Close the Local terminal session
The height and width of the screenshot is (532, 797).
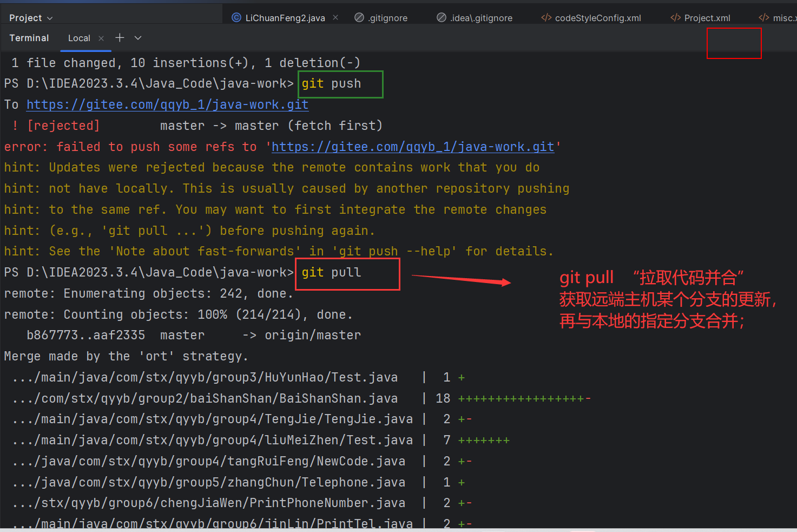(101, 38)
